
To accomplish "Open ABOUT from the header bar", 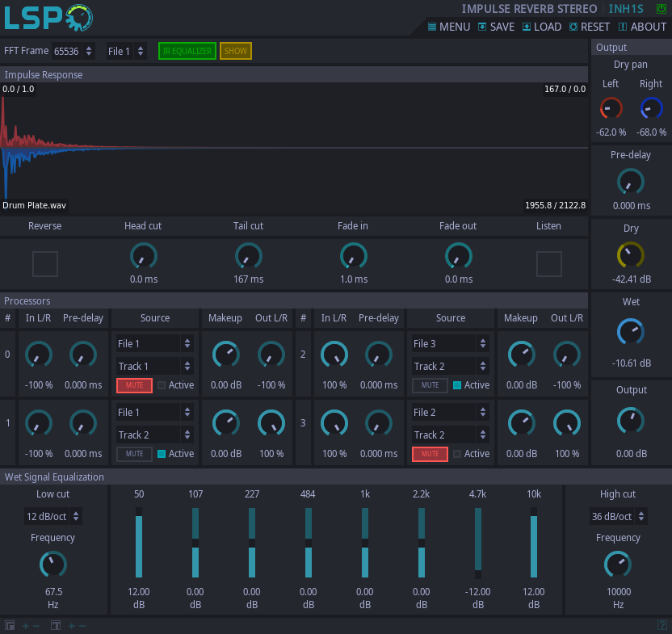I will (x=642, y=27).
